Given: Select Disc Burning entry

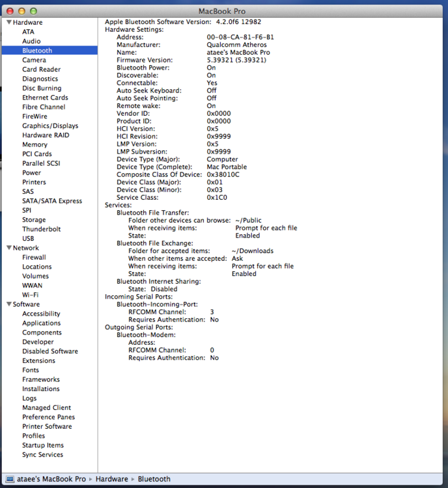Looking at the screenshot, I should pyautogui.click(x=42, y=88).
